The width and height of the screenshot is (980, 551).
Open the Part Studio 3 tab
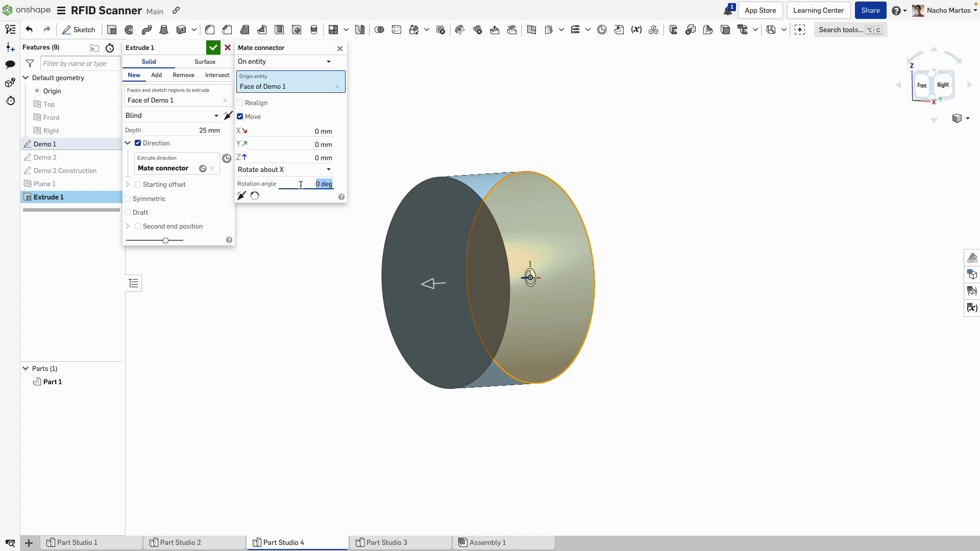tap(386, 542)
